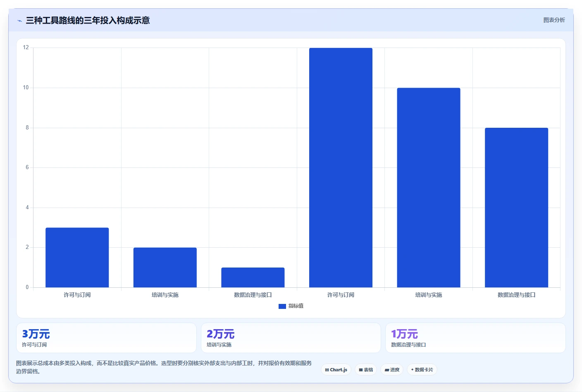Click the tallest bar reaching 12
582x392 pixels.
tap(341, 167)
